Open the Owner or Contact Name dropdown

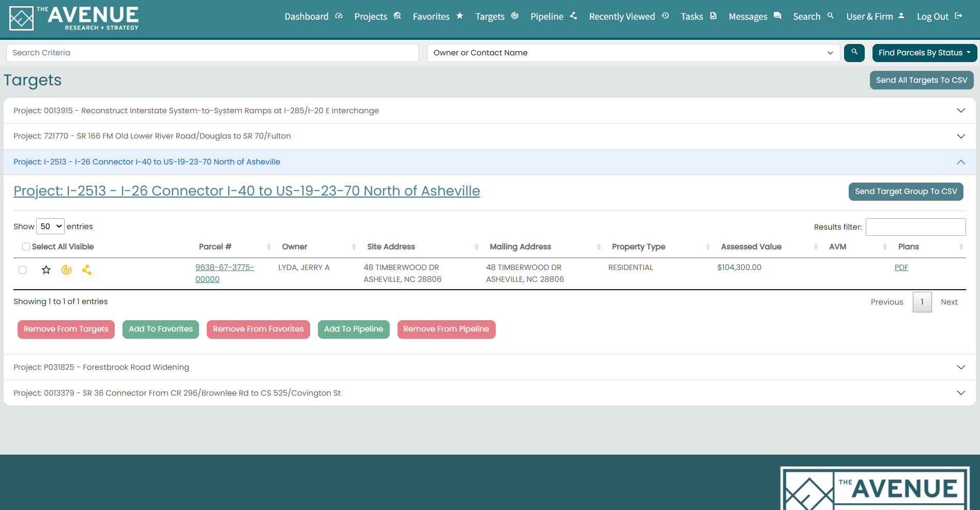point(633,53)
